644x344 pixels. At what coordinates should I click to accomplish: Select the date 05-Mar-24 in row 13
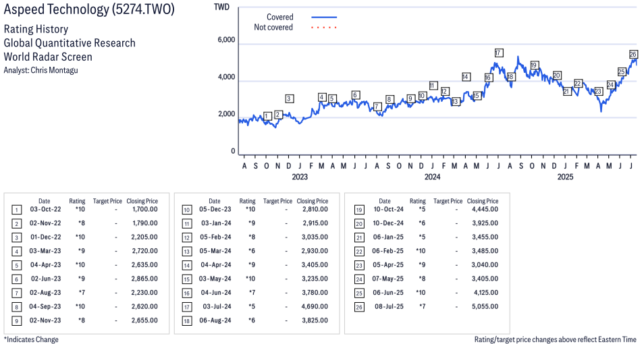[215, 251]
